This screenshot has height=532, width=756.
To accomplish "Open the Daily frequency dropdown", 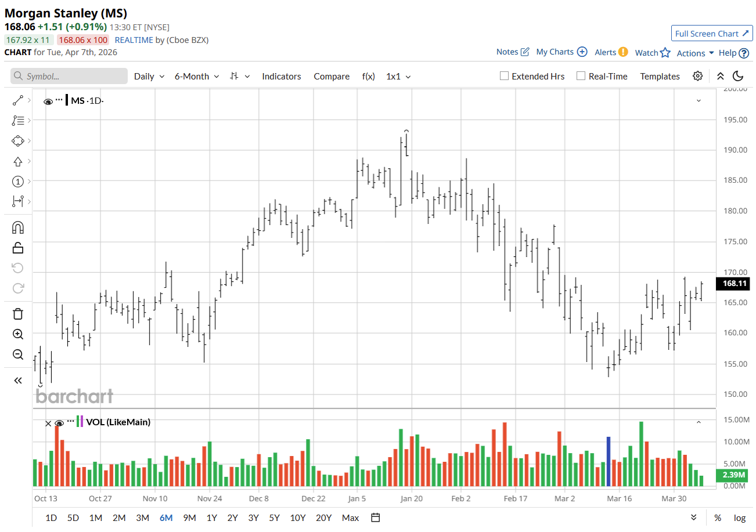I will coord(149,76).
